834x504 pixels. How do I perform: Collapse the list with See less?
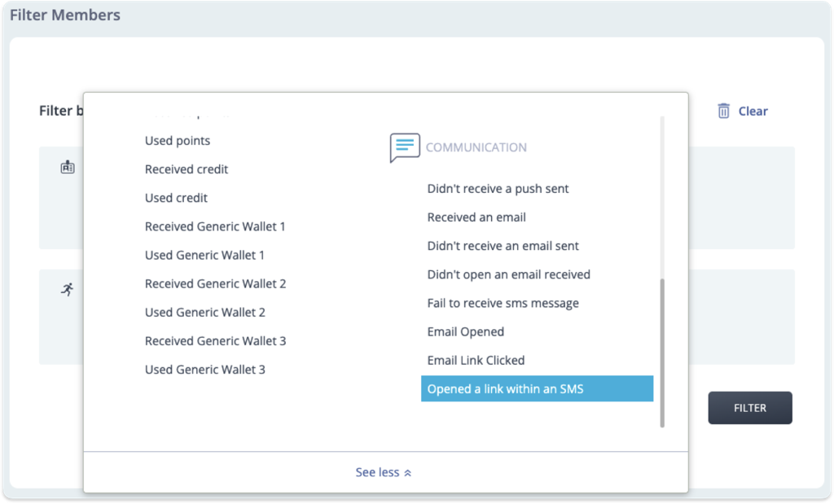pyautogui.click(x=384, y=472)
